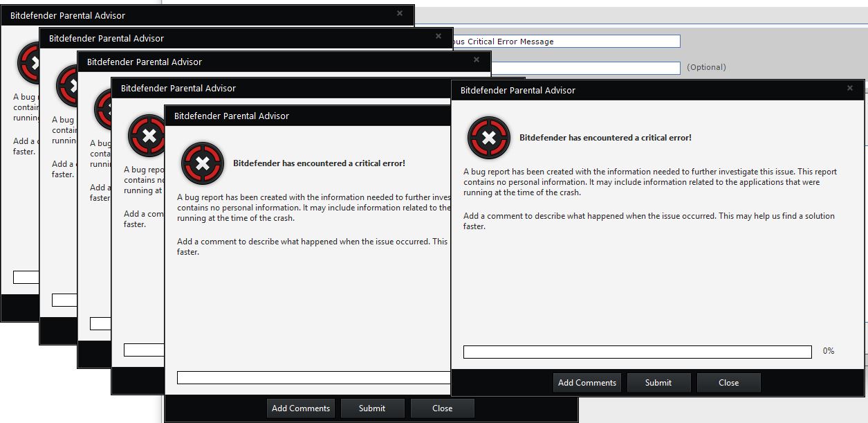The width and height of the screenshot is (868, 423).
Task: Click Add Comments in the dialog cut off at 'further inves'
Action: point(301,408)
